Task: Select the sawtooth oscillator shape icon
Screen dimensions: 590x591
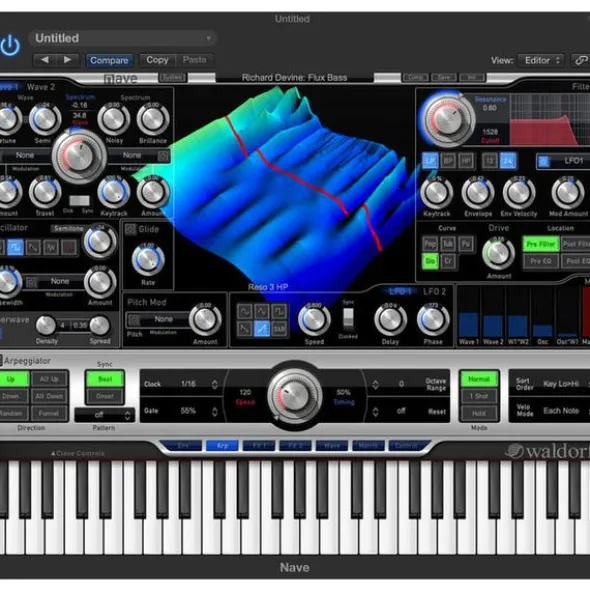Action: pos(34,247)
